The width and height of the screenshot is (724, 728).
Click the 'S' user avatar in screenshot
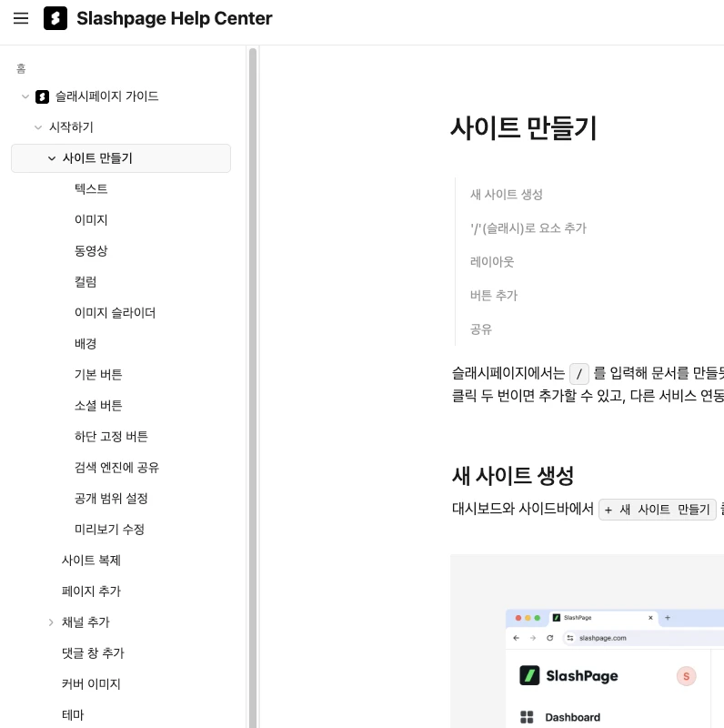(687, 676)
